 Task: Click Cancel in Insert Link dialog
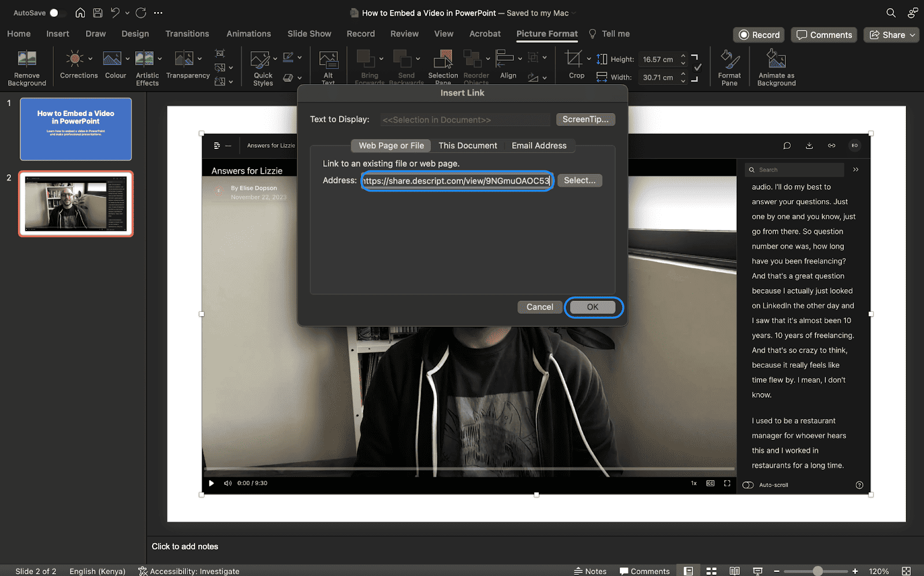pos(539,307)
